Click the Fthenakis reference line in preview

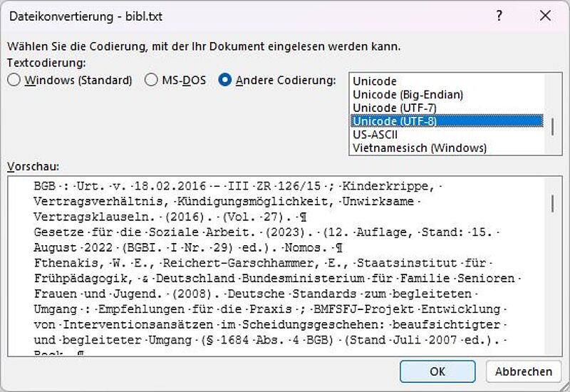263,262
